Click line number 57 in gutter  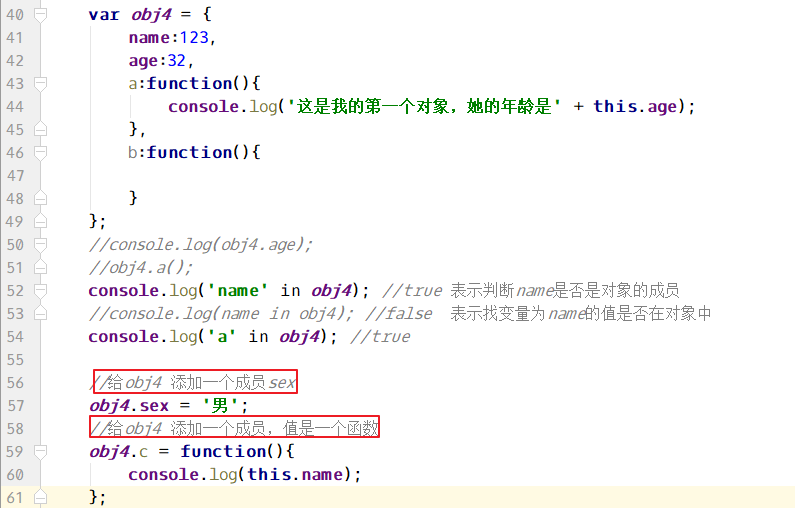tap(15, 406)
